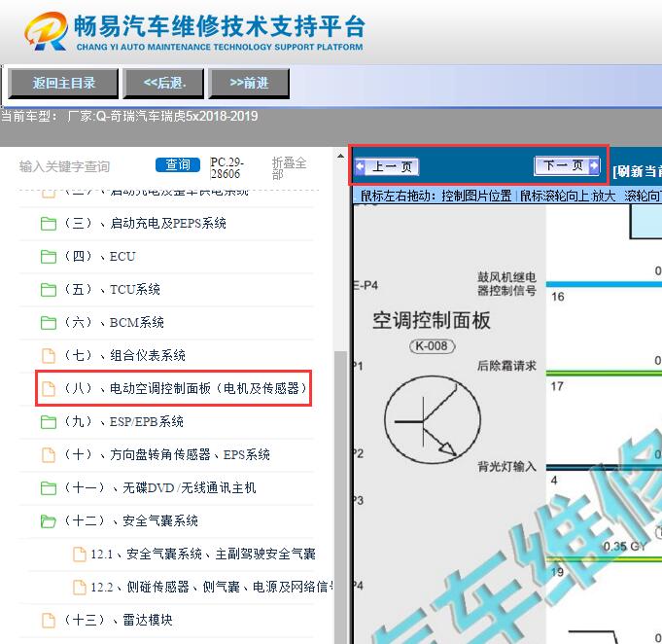Click 鼓风机继电器控制信号 label
Viewport: 662px width, 644px height.
(506, 284)
